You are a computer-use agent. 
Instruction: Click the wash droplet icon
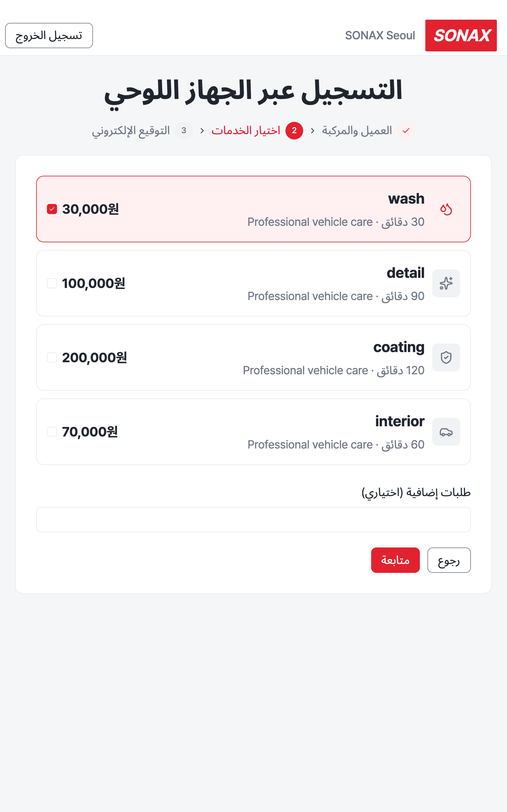tap(446, 209)
